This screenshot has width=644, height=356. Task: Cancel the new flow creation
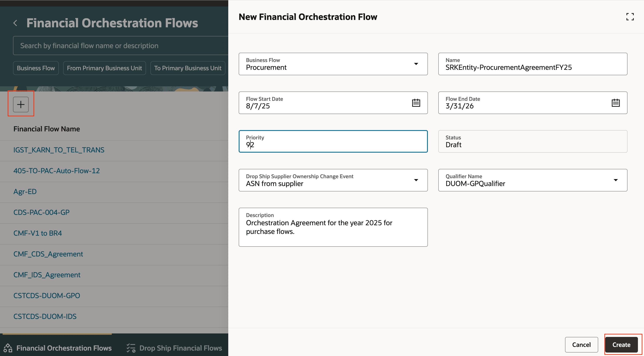(x=581, y=345)
